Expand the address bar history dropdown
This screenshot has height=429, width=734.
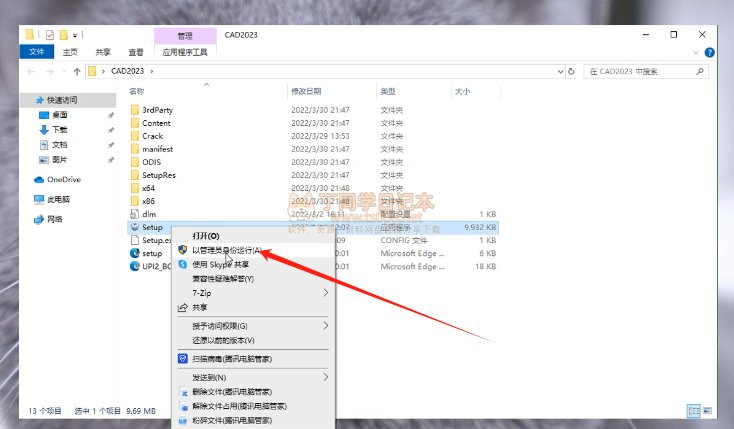click(560, 72)
